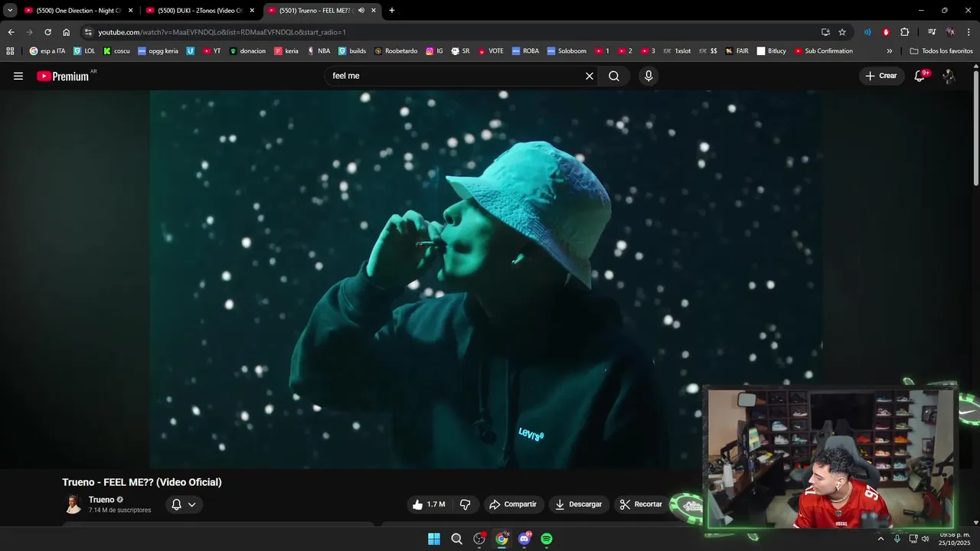The image size is (980, 551).
Task: Run search with the magnifier button
Action: click(614, 76)
